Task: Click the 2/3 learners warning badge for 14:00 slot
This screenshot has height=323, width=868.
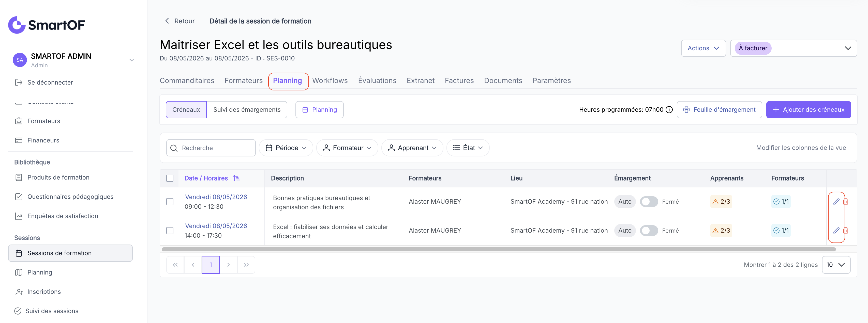Action: tap(721, 231)
